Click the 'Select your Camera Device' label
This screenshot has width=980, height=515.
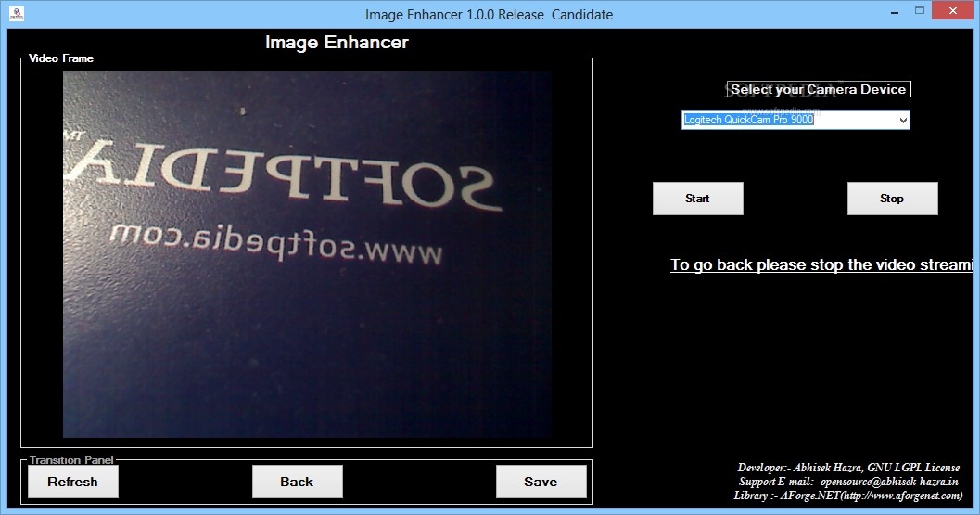pos(818,89)
